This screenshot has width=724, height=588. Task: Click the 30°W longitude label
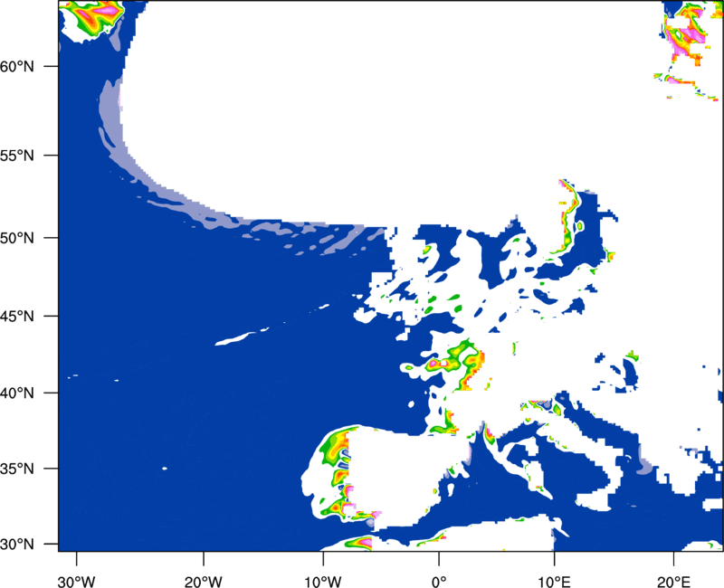(76, 576)
